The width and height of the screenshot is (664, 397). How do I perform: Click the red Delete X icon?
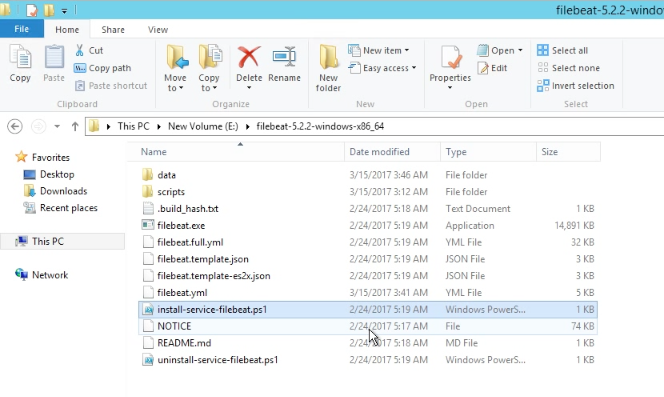pos(249,57)
